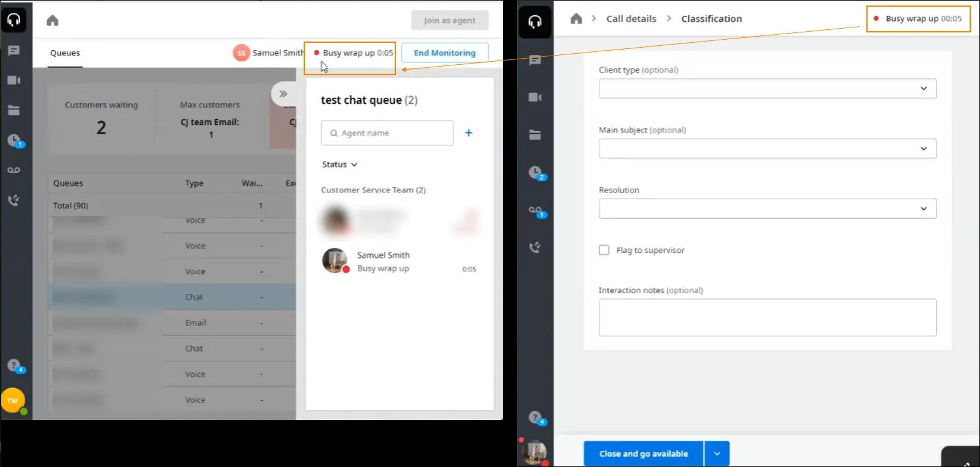Open folder icon in Classification window sidebar
Viewport: 980px width, 467px height.
coord(535,135)
